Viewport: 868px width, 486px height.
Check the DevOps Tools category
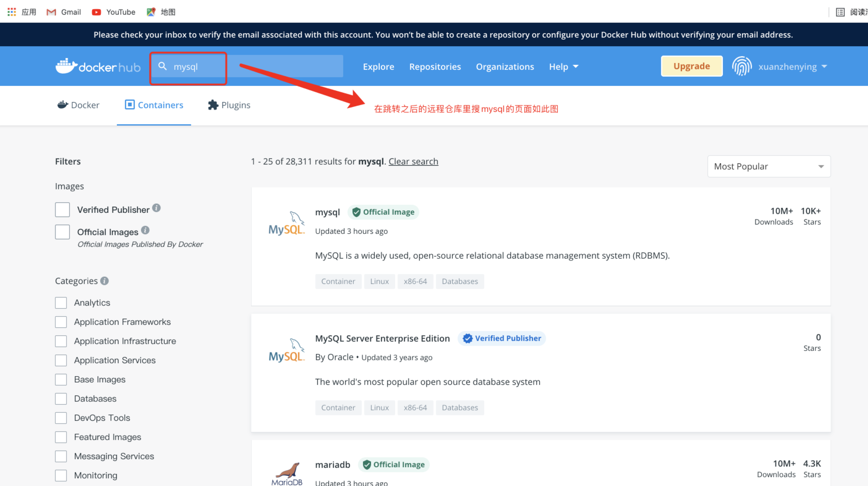point(61,418)
